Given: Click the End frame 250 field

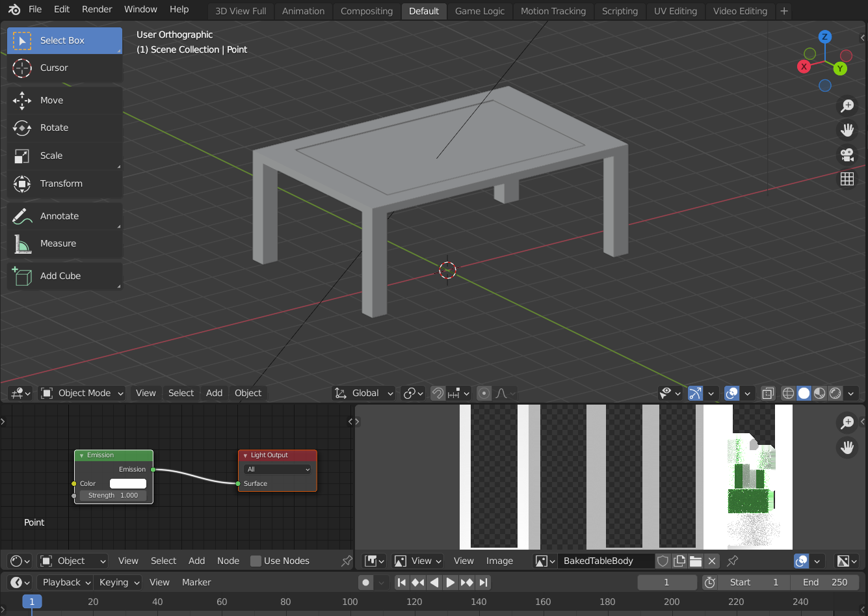Looking at the screenshot, I should [x=825, y=582].
